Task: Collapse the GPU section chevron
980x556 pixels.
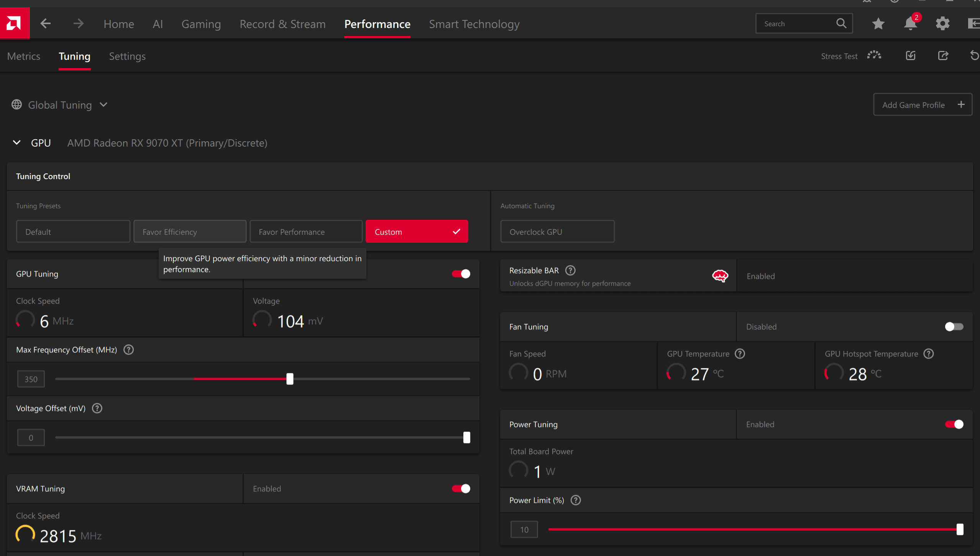Action: pyautogui.click(x=16, y=143)
